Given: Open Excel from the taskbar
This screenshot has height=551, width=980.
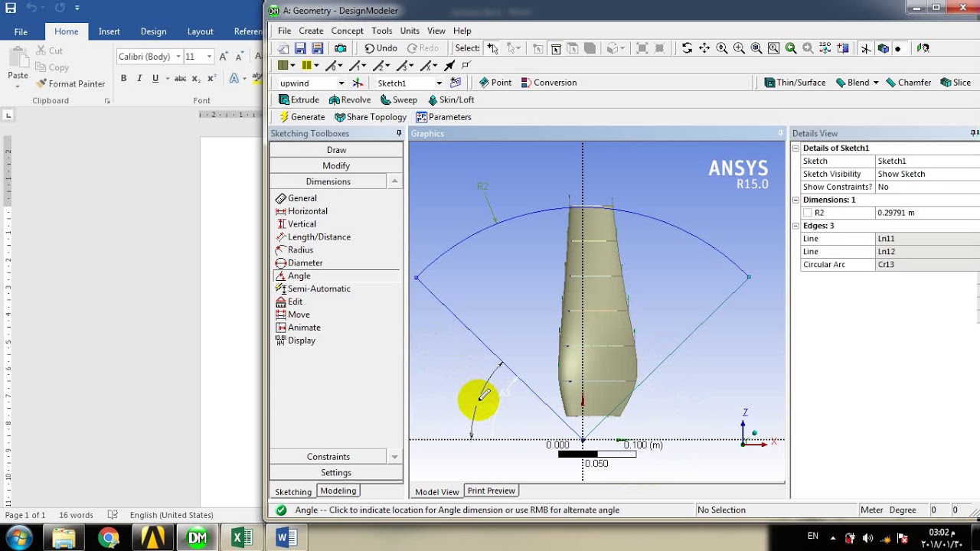Looking at the screenshot, I should (x=242, y=538).
